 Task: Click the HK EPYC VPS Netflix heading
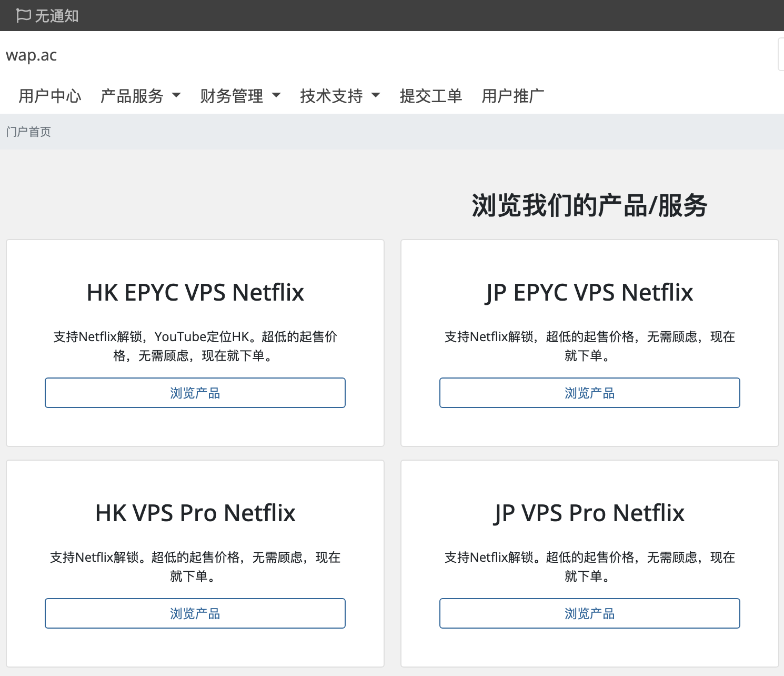point(195,293)
